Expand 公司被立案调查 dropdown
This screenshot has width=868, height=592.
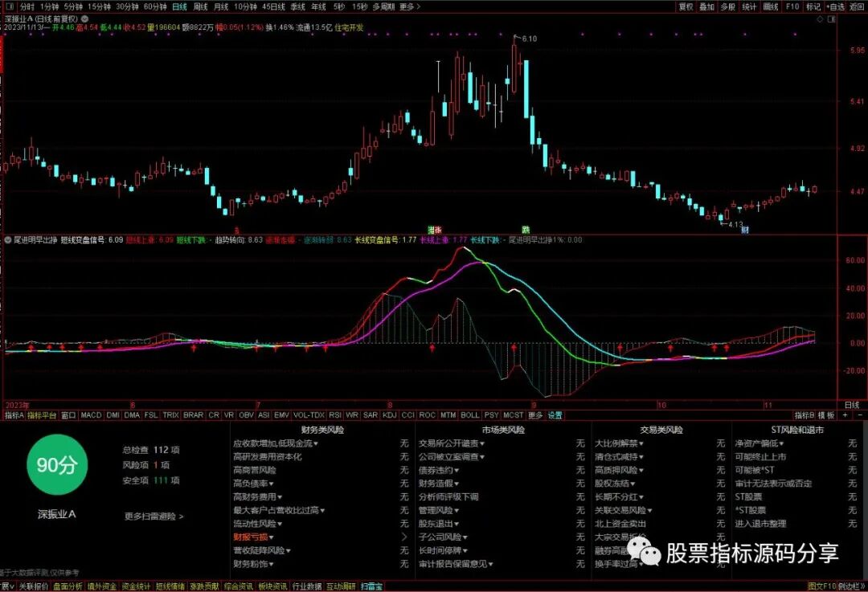click(452, 457)
